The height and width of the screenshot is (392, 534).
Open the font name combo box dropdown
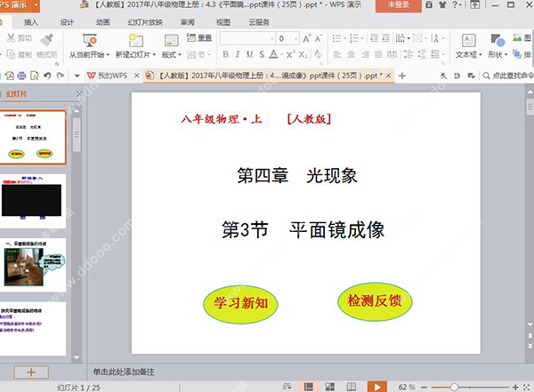(271, 38)
